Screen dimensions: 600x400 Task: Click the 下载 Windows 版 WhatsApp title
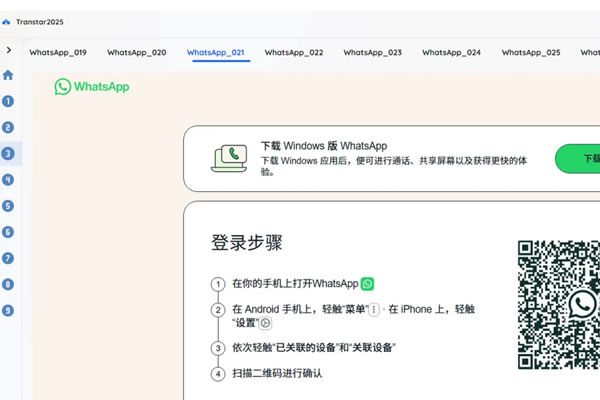324,146
